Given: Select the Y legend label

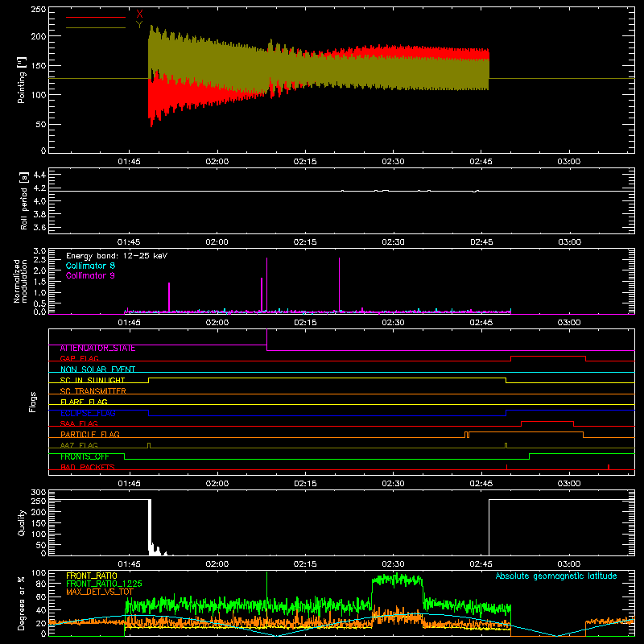Looking at the screenshot, I should [139, 25].
